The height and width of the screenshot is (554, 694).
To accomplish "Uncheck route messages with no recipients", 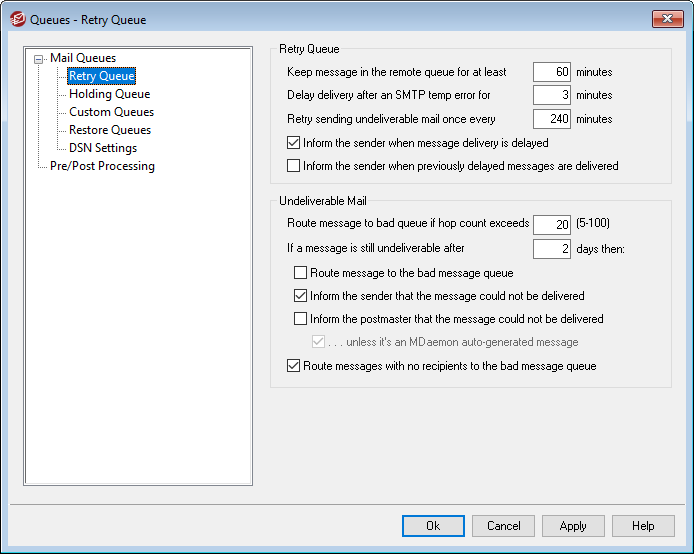I will click(294, 366).
